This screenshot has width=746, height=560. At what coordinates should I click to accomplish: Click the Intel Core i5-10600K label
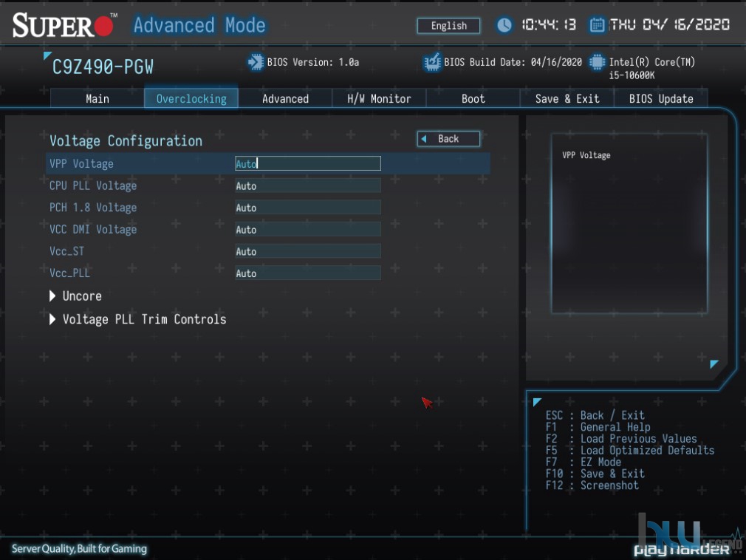(x=651, y=68)
